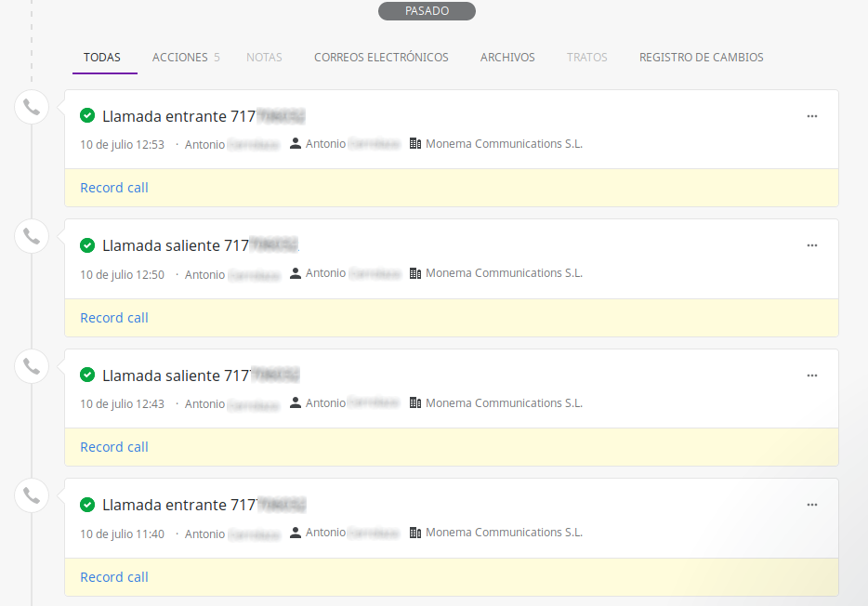Viewport: 868px width, 606px height.
Task: Toggle the completed checkmark on 'Llamada entrante' at 12:53
Action: click(87, 115)
